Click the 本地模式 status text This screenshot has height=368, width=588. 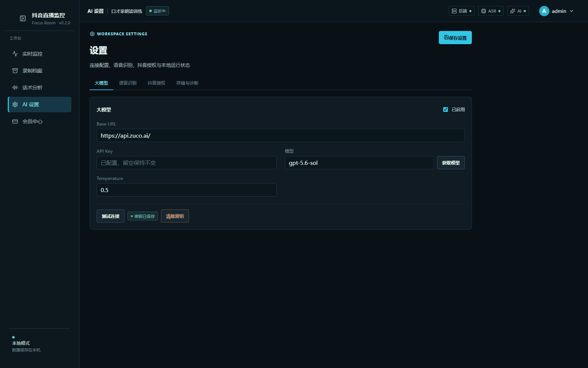(x=21, y=343)
